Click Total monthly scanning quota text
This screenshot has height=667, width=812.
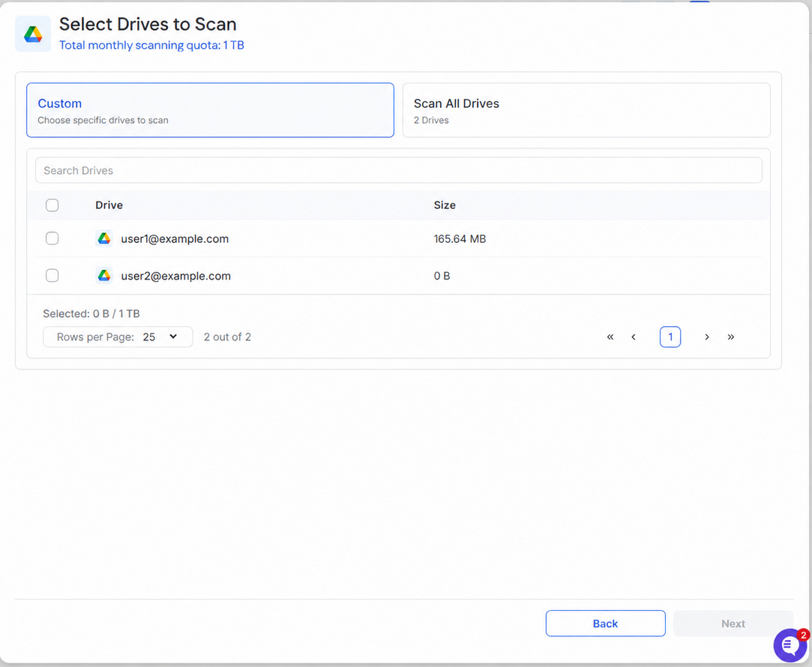point(151,45)
